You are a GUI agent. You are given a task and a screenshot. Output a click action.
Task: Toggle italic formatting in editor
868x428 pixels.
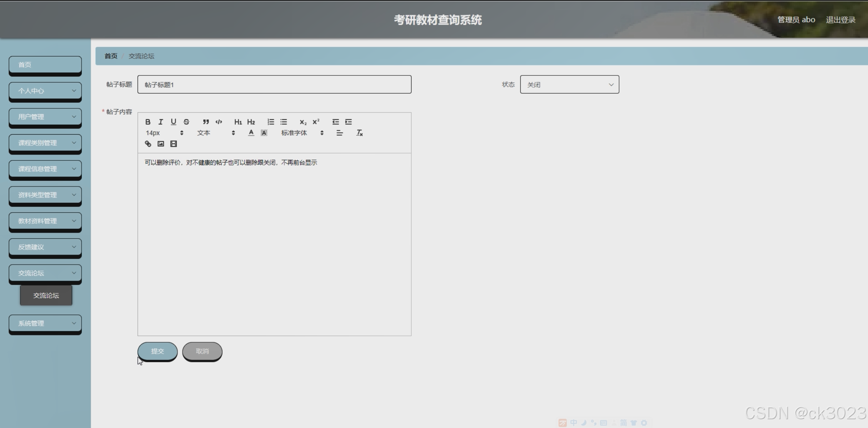pos(161,122)
